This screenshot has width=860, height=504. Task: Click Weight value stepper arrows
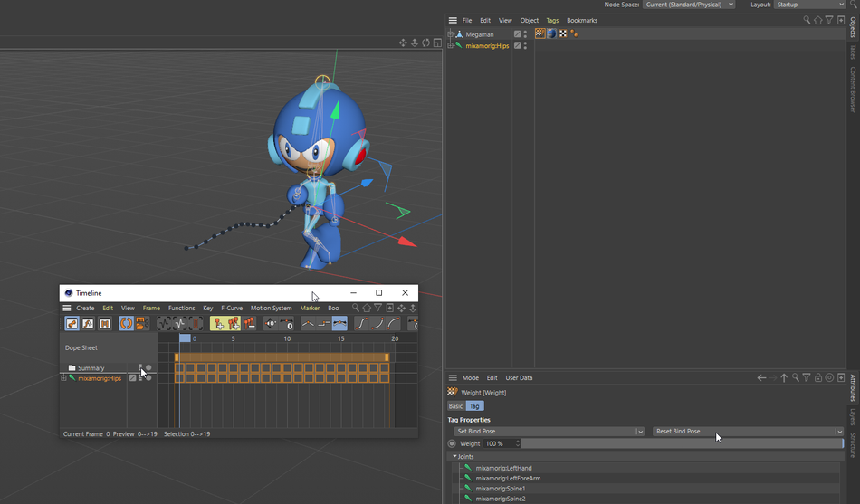click(518, 443)
